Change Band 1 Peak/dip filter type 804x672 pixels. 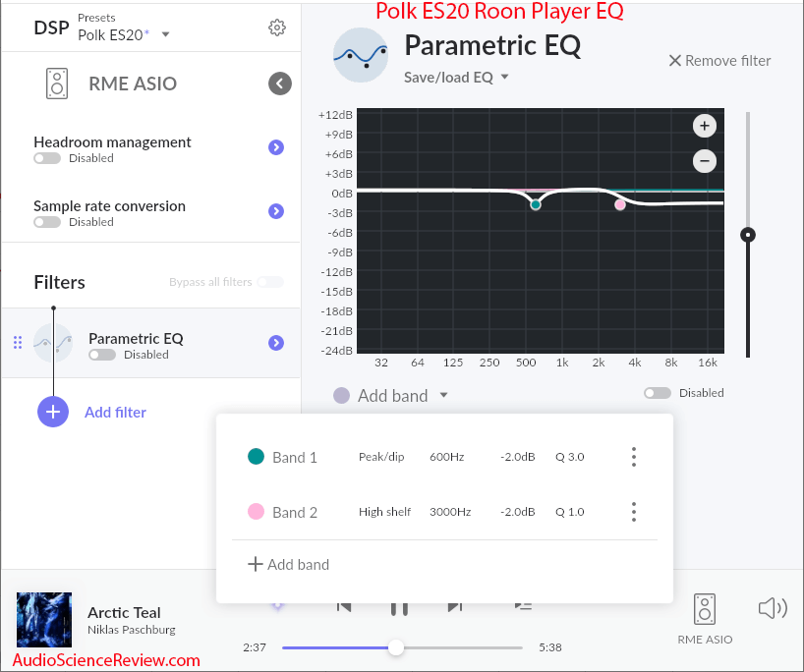tap(381, 457)
